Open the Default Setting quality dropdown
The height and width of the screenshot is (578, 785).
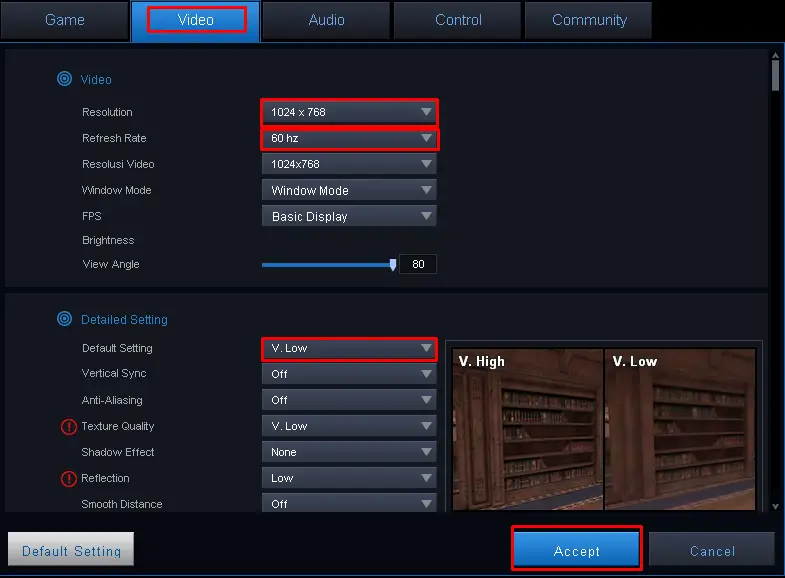click(349, 348)
